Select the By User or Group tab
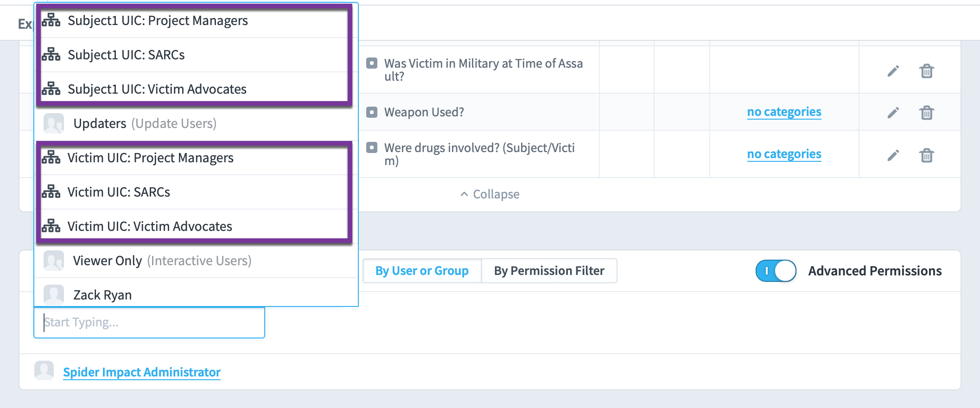This screenshot has height=408, width=980. 422,271
